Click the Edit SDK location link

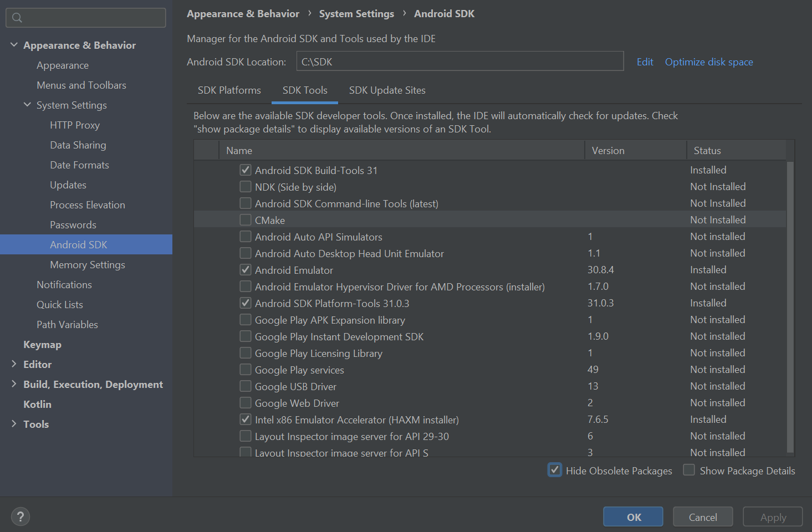pyautogui.click(x=645, y=62)
